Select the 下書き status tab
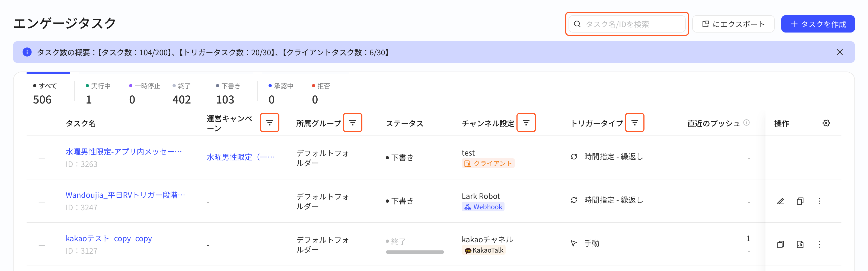868x271 pixels. click(x=228, y=93)
